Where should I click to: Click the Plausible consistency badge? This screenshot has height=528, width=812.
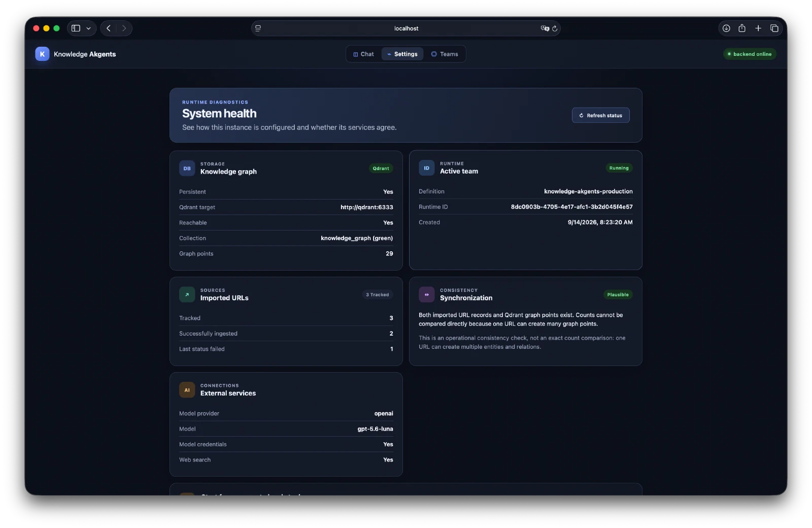(x=618, y=294)
